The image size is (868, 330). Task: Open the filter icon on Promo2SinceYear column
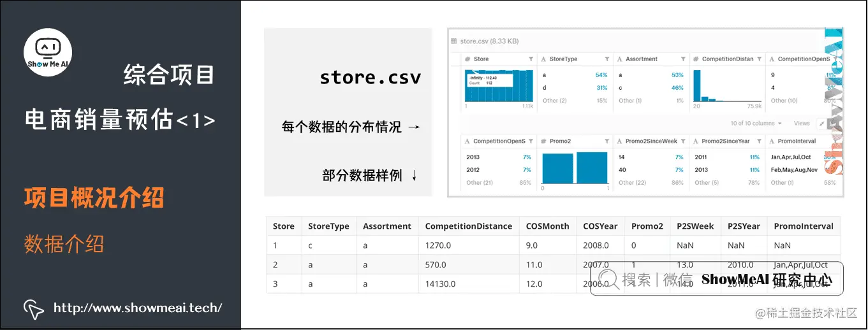pos(760,141)
